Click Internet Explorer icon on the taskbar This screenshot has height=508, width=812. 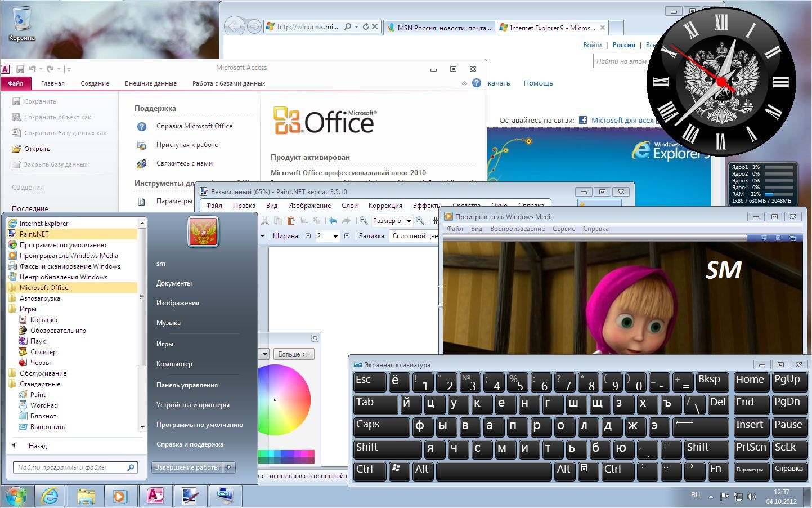50,496
